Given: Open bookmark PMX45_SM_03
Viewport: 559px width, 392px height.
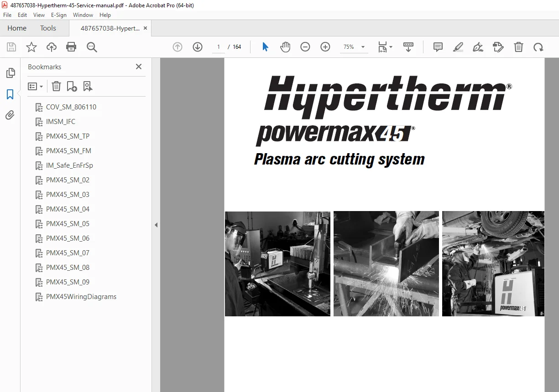Looking at the screenshot, I should pos(68,195).
